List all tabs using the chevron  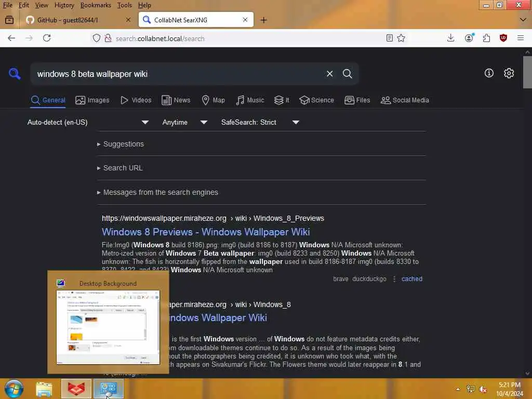tap(523, 20)
